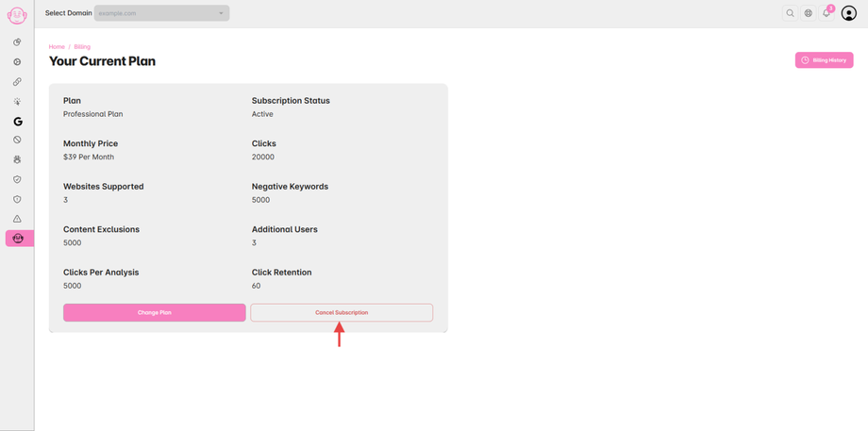
Task: Open the user profile avatar menu
Action: click(x=849, y=13)
